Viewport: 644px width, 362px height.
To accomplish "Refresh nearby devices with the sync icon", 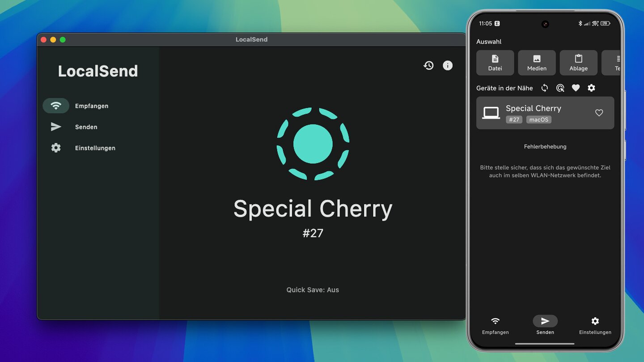I will (x=544, y=88).
